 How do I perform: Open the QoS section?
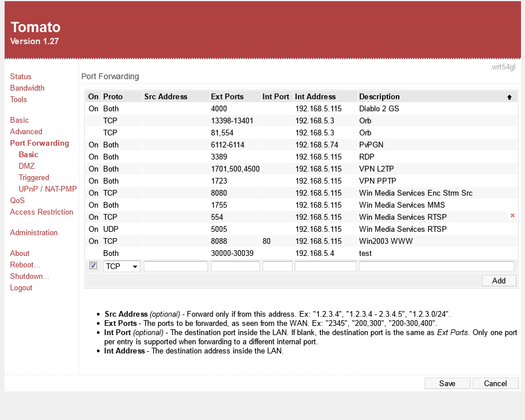(17, 200)
